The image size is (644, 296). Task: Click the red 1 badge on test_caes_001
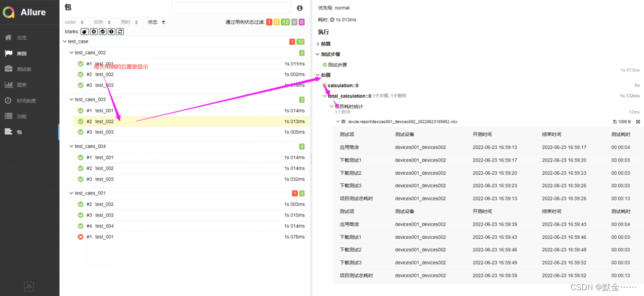pos(294,193)
